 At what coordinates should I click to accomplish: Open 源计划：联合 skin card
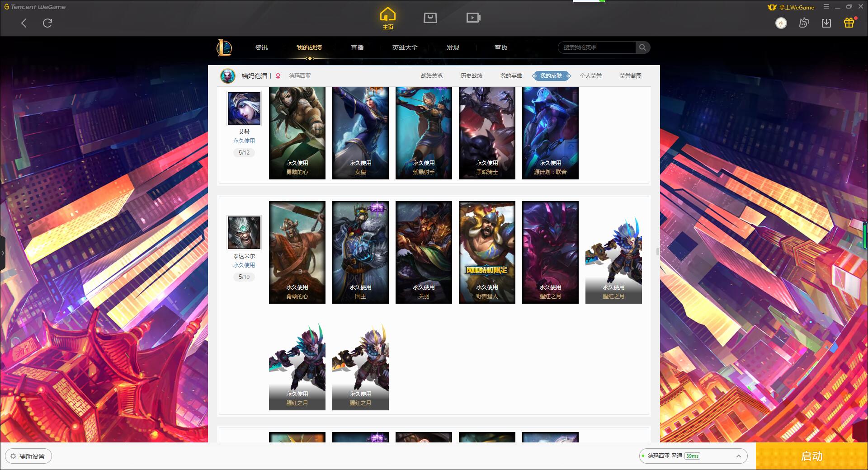click(550, 133)
